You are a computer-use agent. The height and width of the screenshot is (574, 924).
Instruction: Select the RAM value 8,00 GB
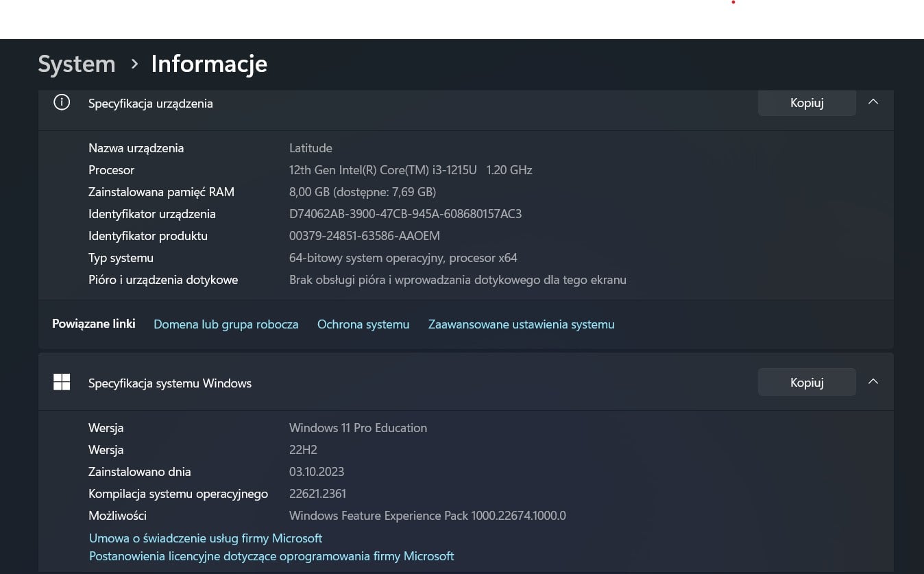pyautogui.click(x=363, y=192)
